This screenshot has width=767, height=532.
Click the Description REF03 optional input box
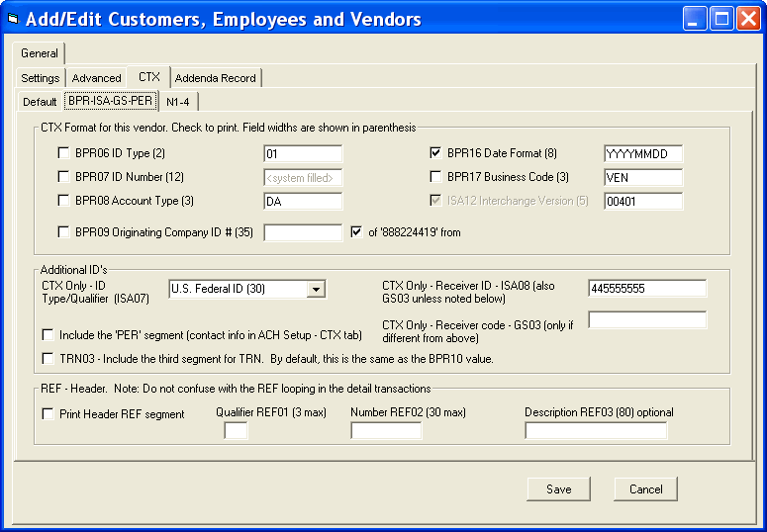(x=596, y=431)
